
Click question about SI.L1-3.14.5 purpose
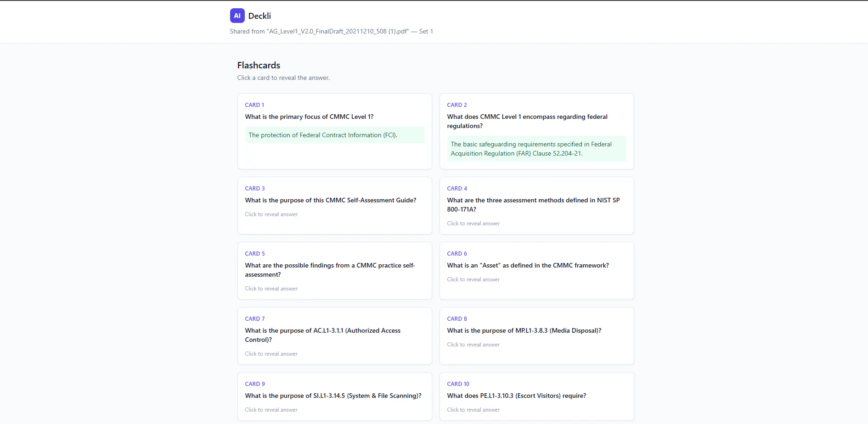(x=333, y=396)
